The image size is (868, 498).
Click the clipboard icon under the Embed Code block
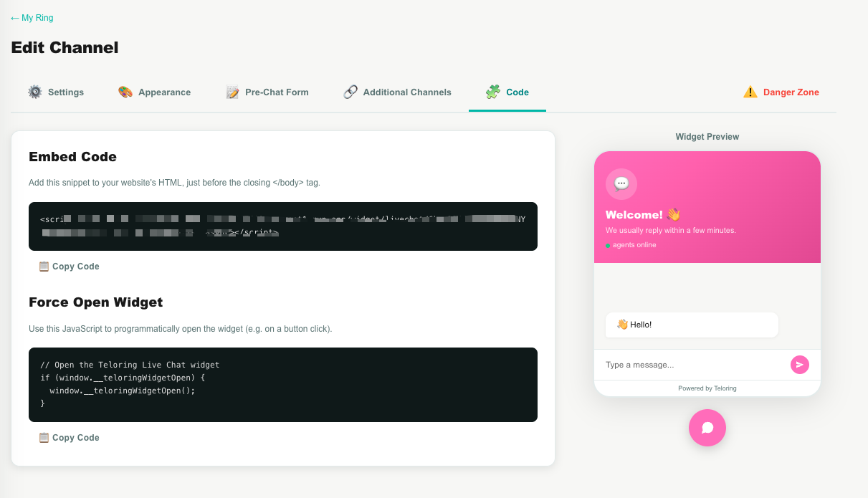click(44, 266)
